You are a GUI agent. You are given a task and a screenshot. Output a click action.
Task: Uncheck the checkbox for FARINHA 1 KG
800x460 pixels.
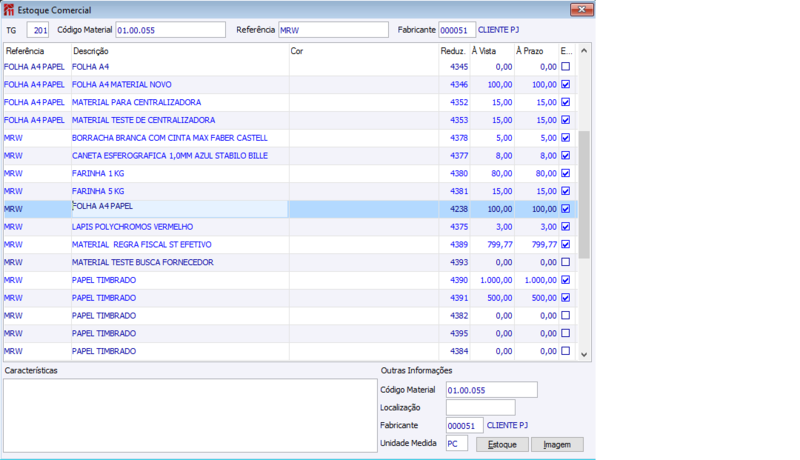pyautogui.click(x=566, y=173)
